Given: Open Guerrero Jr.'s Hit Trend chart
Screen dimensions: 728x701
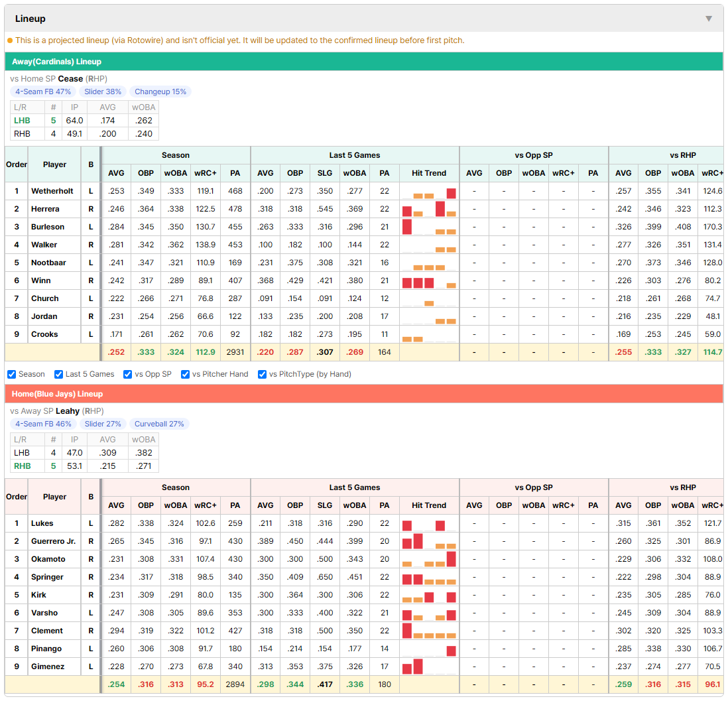Looking at the screenshot, I should coord(429,541).
